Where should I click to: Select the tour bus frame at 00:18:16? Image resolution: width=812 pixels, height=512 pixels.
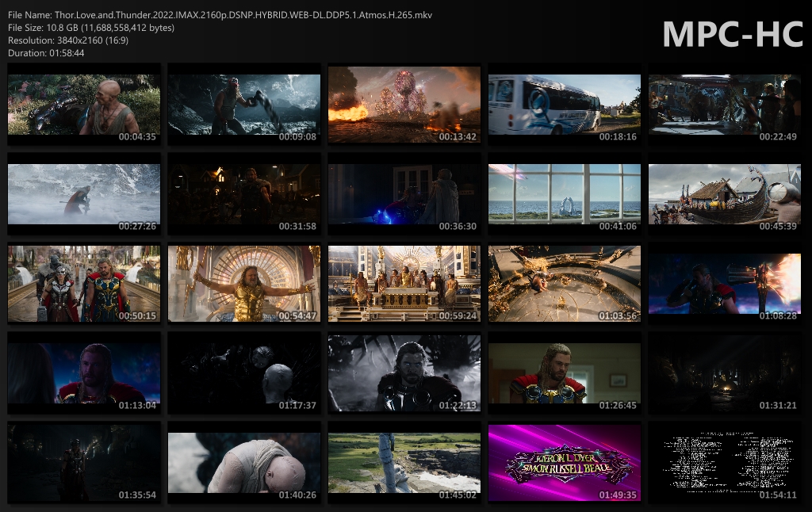[565, 104]
